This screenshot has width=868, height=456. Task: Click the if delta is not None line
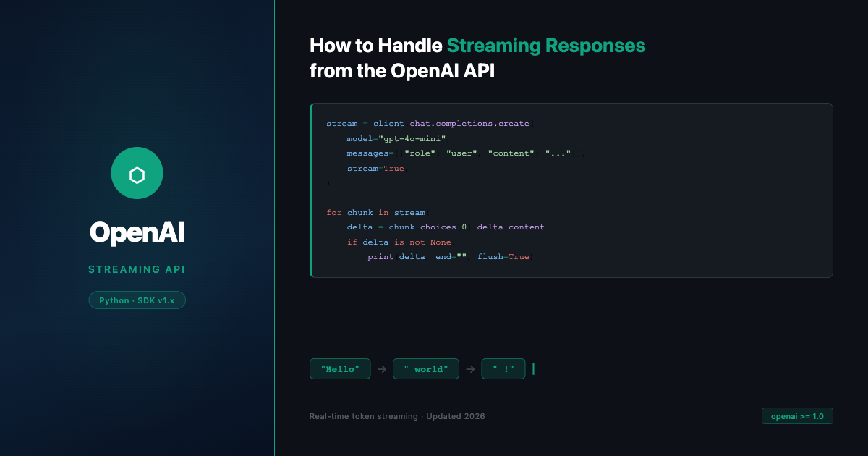(401, 242)
